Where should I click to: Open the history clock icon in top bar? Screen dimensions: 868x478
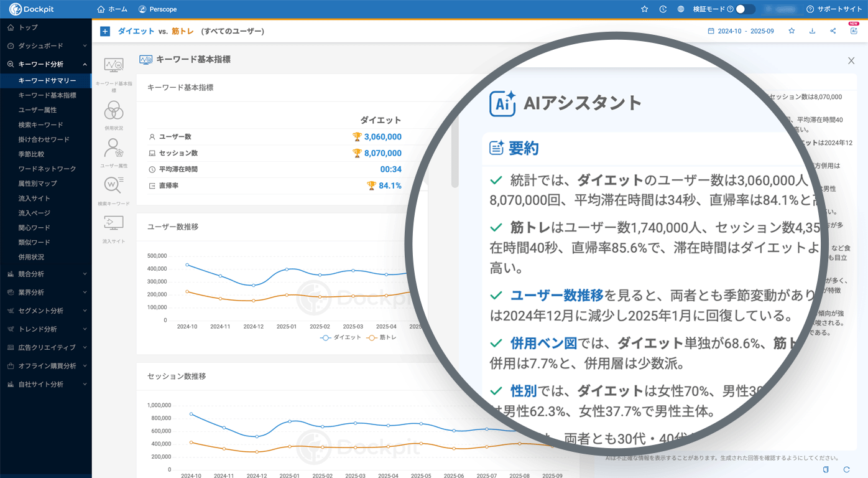tap(663, 9)
